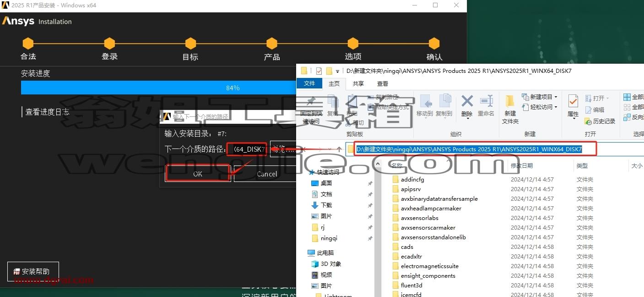
Task: Click the 登录 step hexagon
Action: point(109,44)
